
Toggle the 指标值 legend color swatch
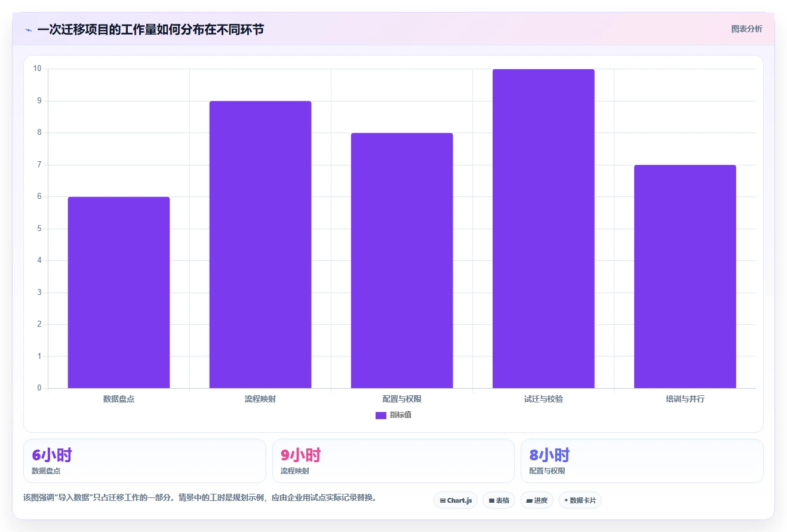coord(381,416)
